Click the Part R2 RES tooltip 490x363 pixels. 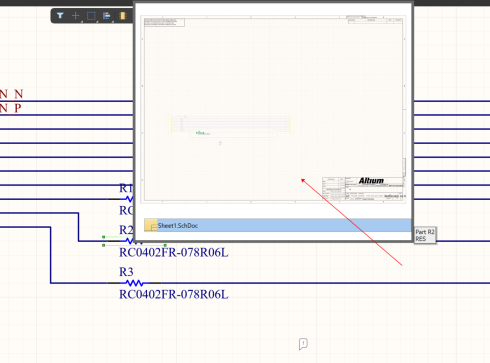[x=425, y=235]
